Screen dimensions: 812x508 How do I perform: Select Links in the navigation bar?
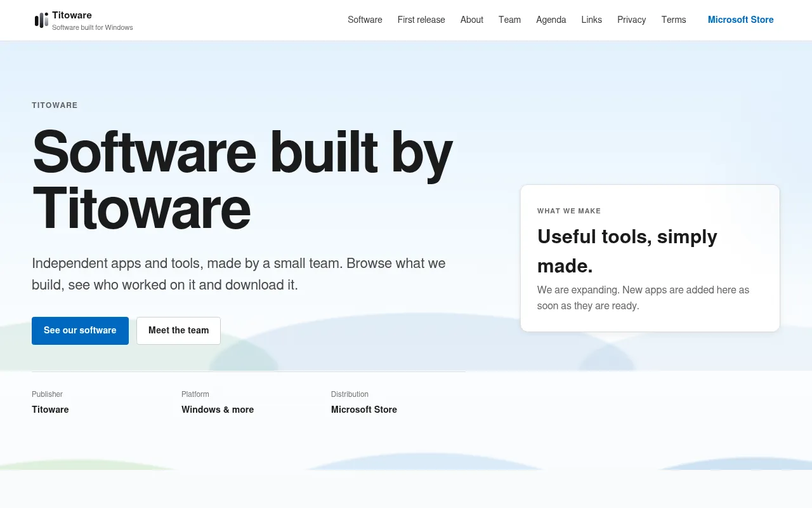[x=592, y=20]
